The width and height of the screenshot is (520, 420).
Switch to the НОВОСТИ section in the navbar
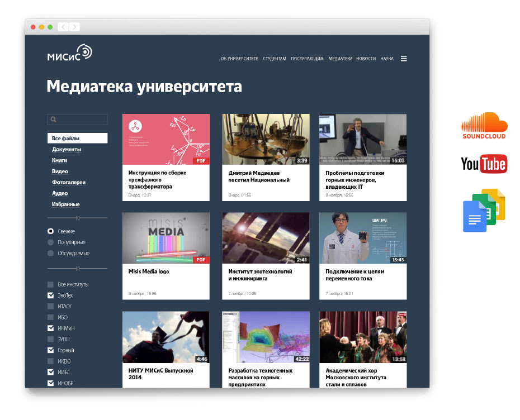click(366, 58)
